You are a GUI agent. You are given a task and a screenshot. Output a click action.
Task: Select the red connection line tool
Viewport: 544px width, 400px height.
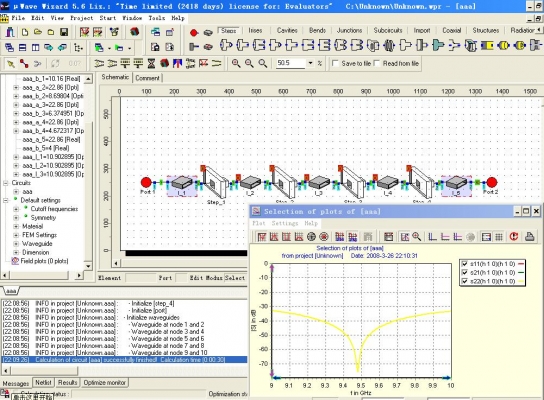pos(24,63)
